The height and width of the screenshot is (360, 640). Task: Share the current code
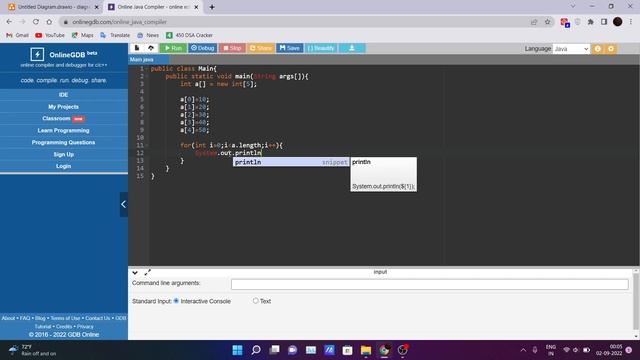click(260, 48)
